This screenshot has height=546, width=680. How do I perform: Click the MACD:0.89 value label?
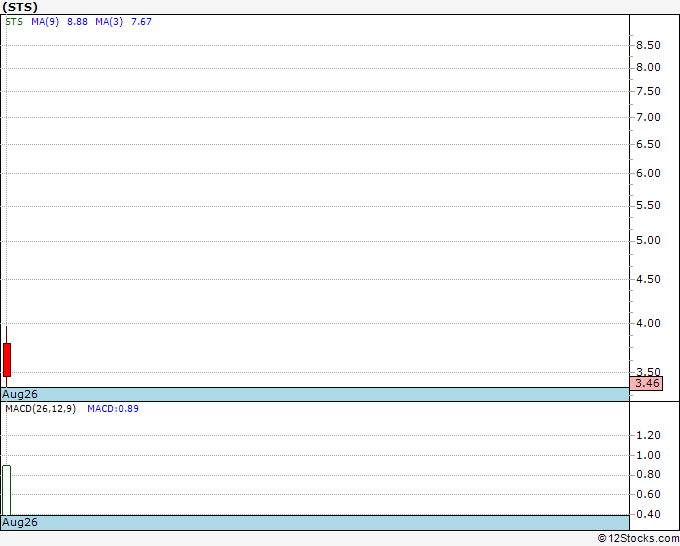113,409
